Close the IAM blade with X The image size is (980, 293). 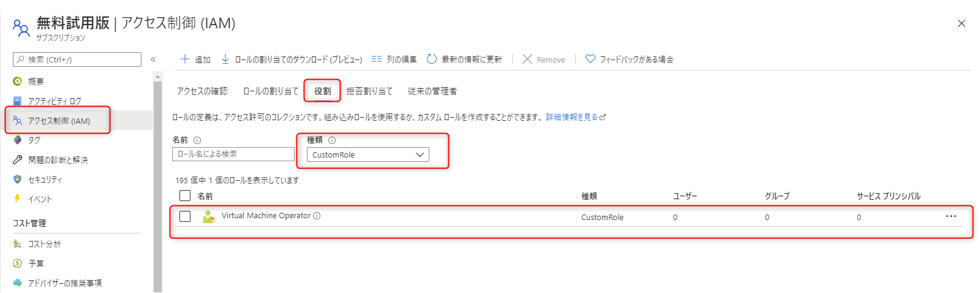962,23
